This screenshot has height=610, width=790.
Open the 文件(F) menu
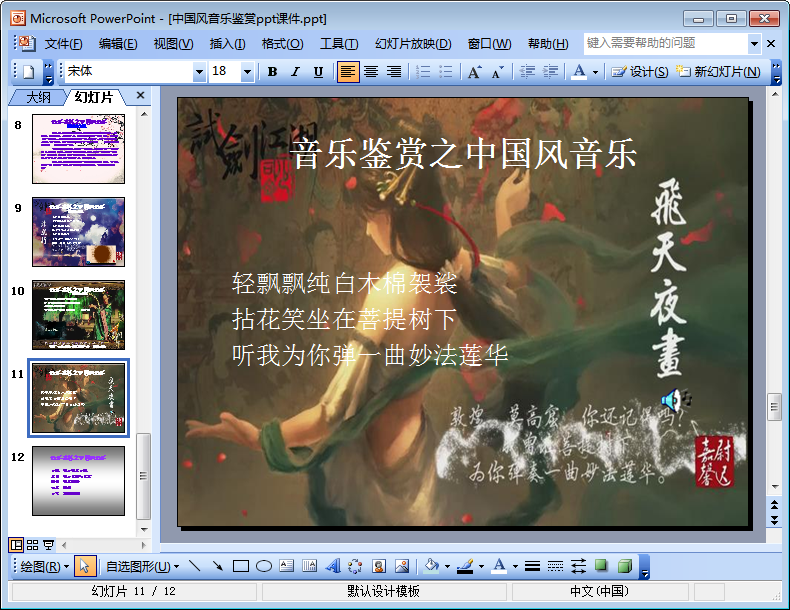(x=63, y=44)
